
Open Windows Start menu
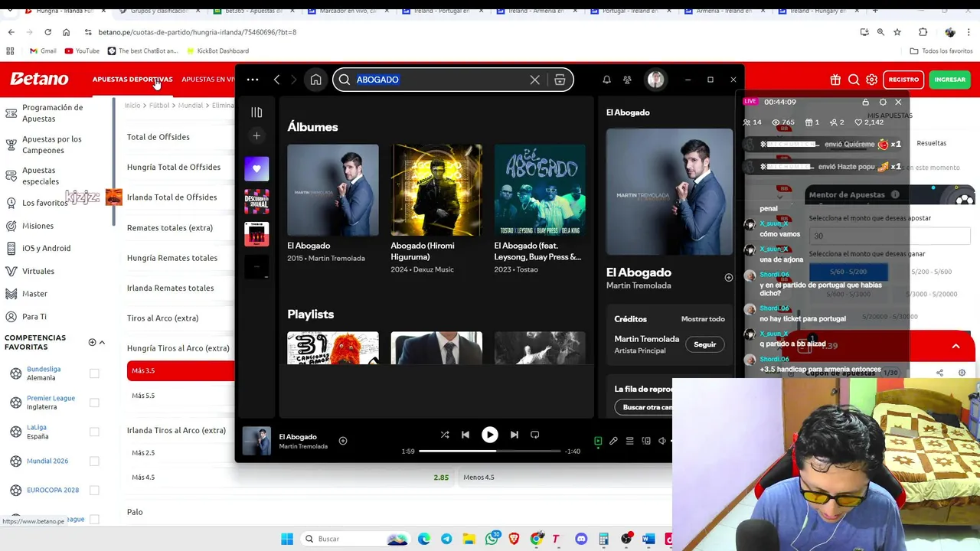(x=287, y=539)
